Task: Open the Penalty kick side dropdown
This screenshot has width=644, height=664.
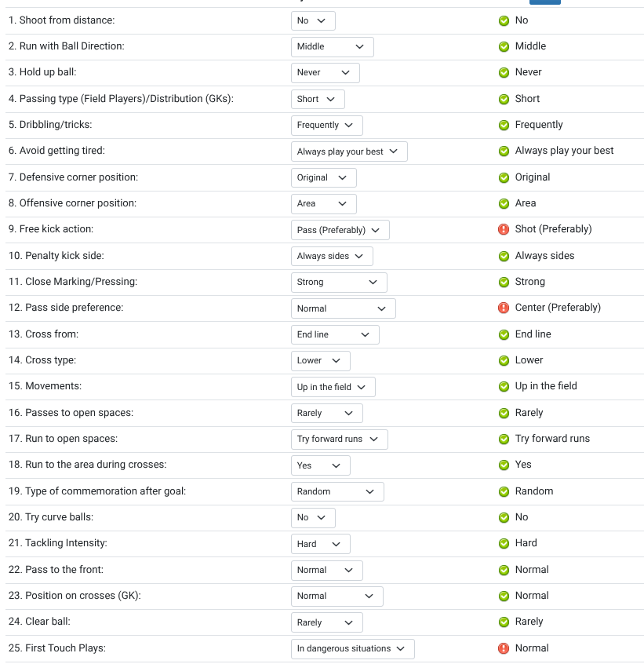Action: coord(332,256)
